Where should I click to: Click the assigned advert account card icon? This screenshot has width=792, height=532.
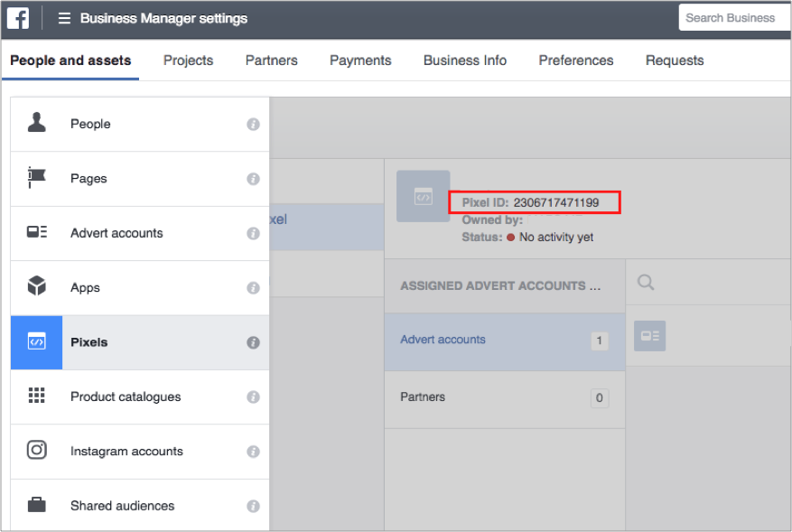coord(649,336)
